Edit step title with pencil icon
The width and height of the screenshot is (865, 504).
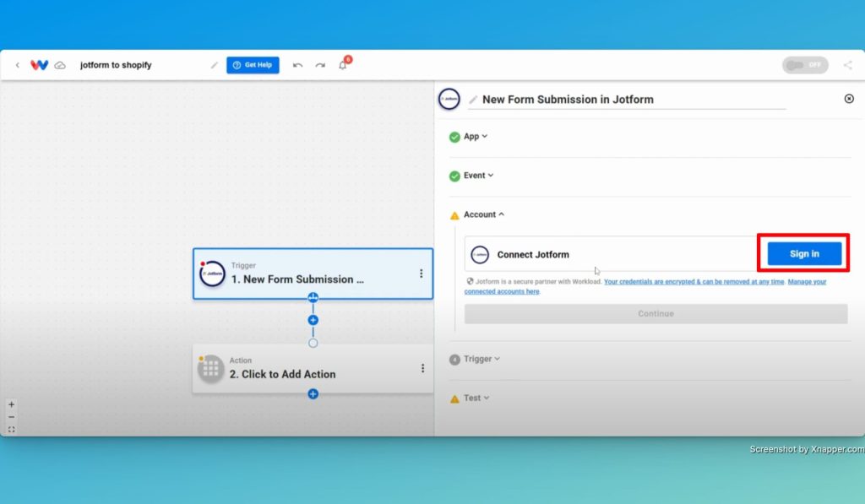click(x=473, y=100)
